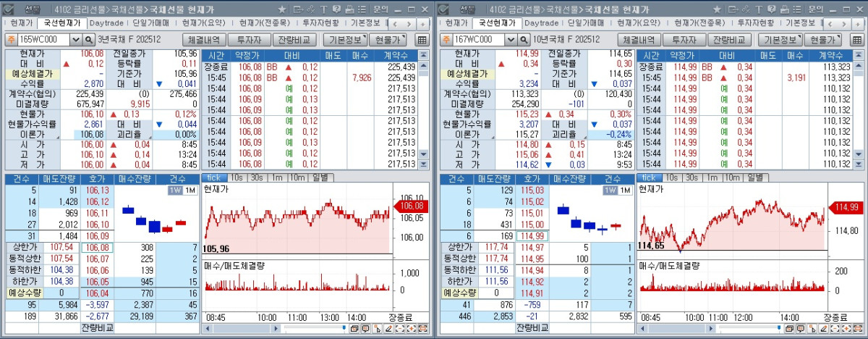
Task: Click the 잔량비교 button in right window toolbar
Action: (729, 40)
